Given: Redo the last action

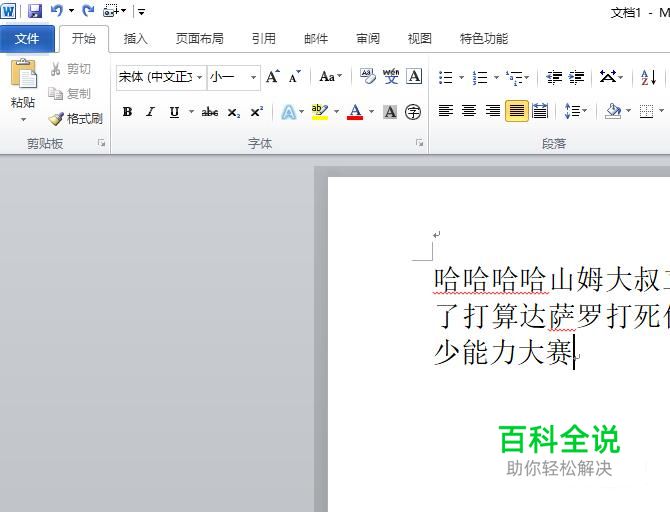Looking at the screenshot, I should pyautogui.click(x=88, y=10).
